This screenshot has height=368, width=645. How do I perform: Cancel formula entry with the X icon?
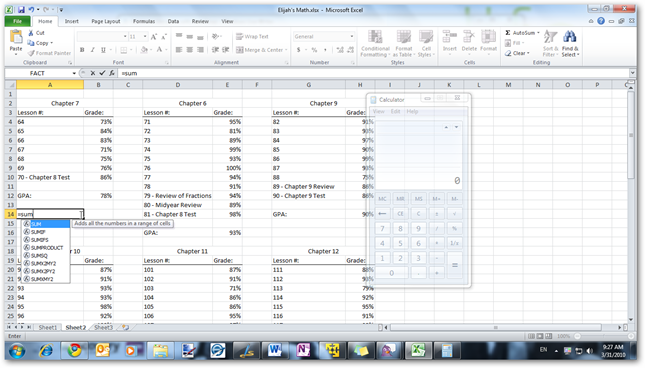[93, 73]
